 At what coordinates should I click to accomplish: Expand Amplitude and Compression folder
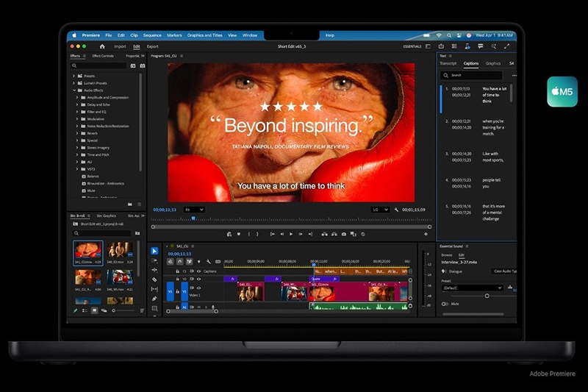click(77, 98)
